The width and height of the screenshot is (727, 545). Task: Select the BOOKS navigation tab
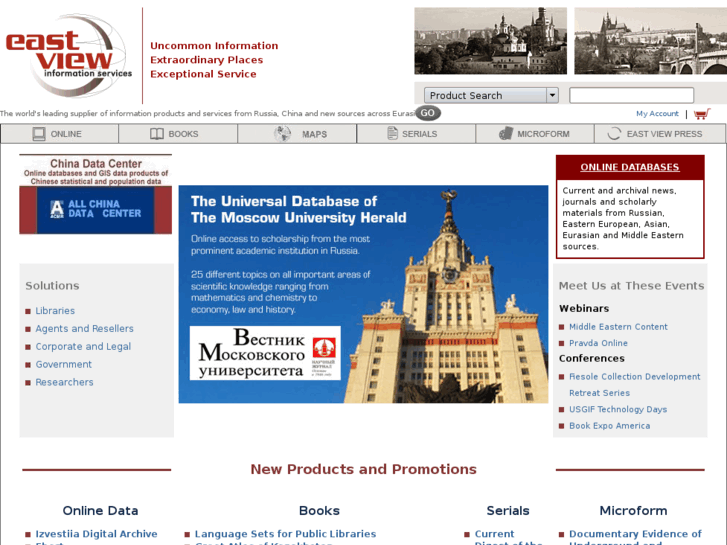click(178, 134)
